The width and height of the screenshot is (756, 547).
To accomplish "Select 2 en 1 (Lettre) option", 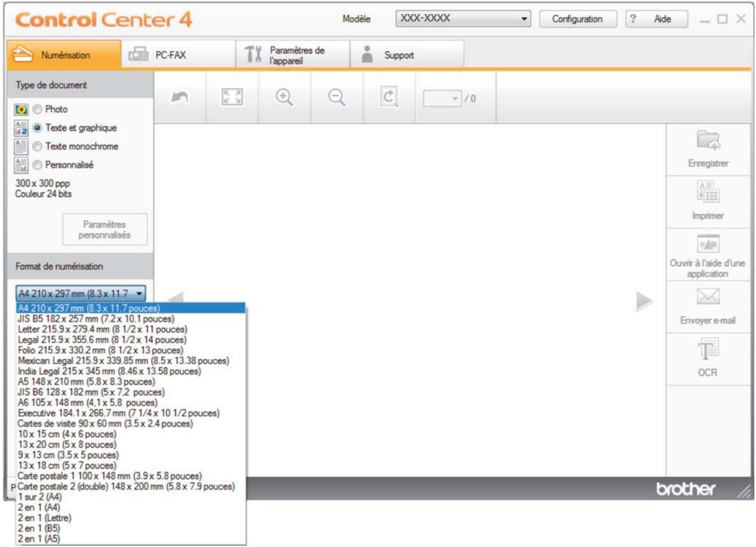I will (130, 518).
